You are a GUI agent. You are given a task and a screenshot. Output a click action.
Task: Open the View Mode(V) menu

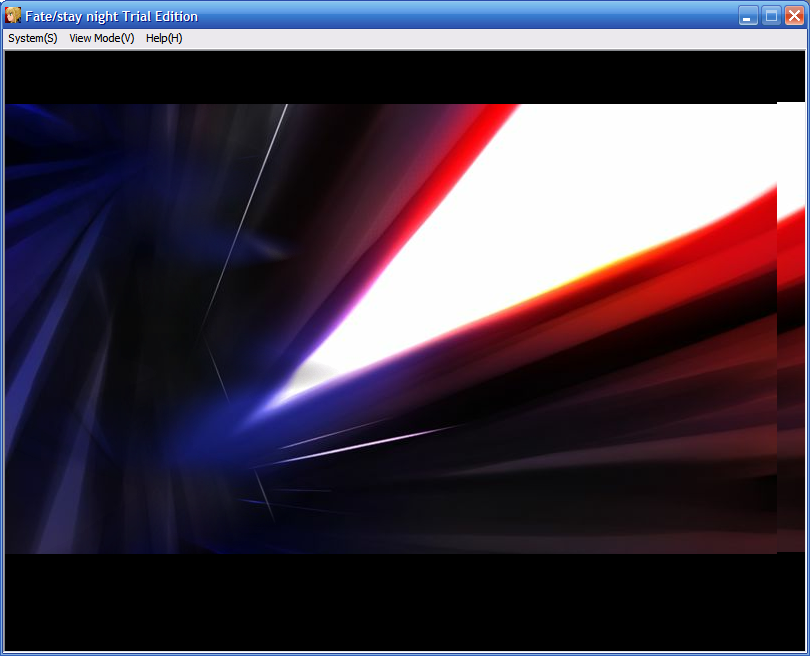click(x=102, y=38)
